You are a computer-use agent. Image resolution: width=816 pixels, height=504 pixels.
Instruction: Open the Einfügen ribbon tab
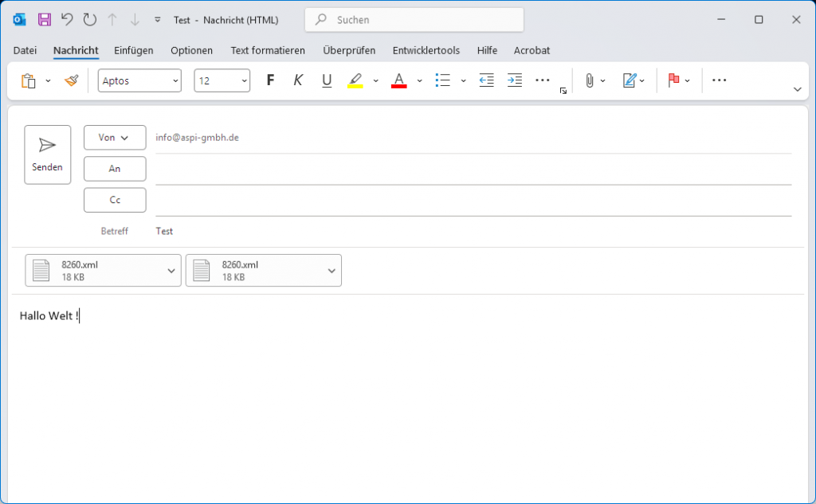pyautogui.click(x=133, y=50)
